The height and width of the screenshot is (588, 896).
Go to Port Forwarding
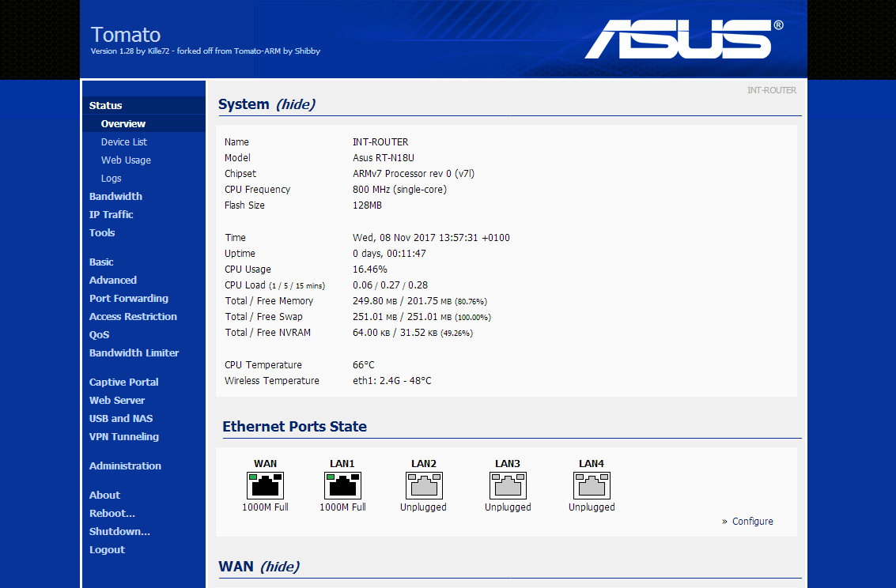tap(129, 299)
